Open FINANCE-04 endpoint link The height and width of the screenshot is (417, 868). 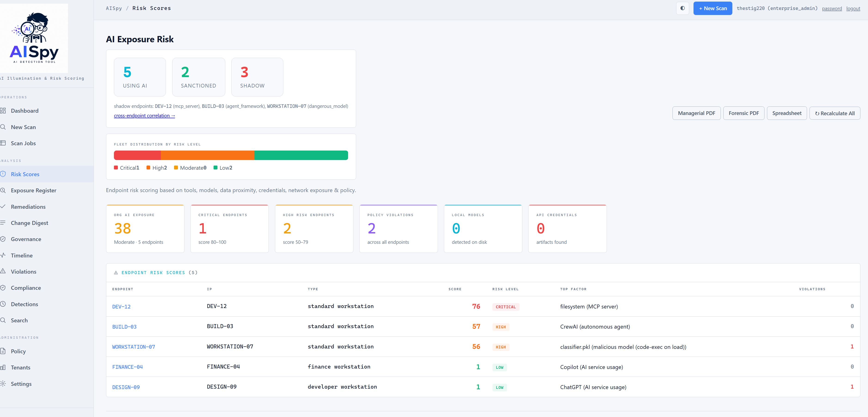(x=127, y=367)
